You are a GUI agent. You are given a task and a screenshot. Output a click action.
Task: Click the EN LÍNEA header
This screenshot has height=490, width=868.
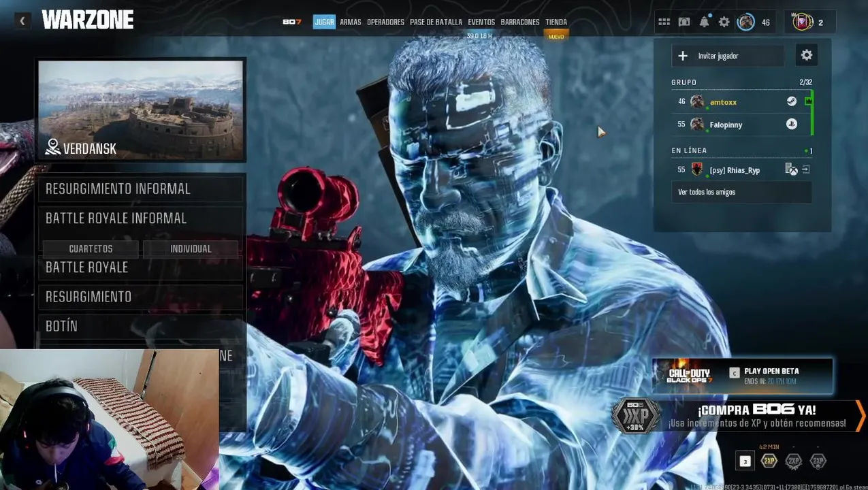[x=689, y=150]
